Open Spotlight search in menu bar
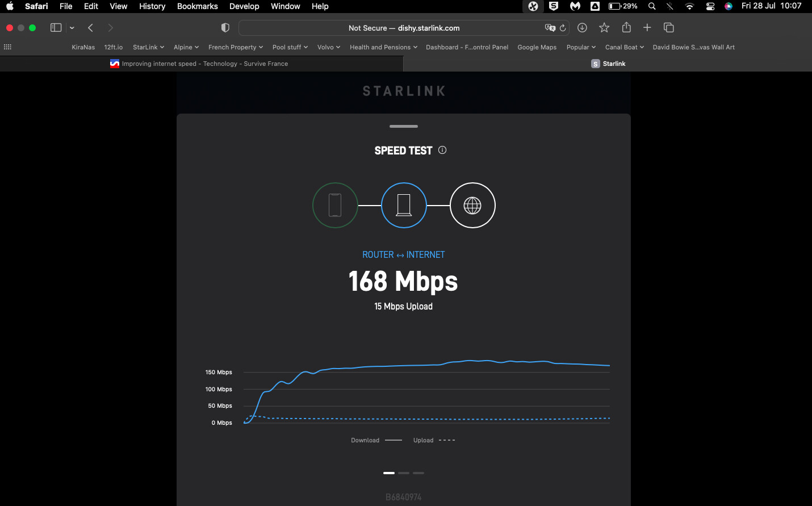This screenshot has height=506, width=812. [x=652, y=6]
